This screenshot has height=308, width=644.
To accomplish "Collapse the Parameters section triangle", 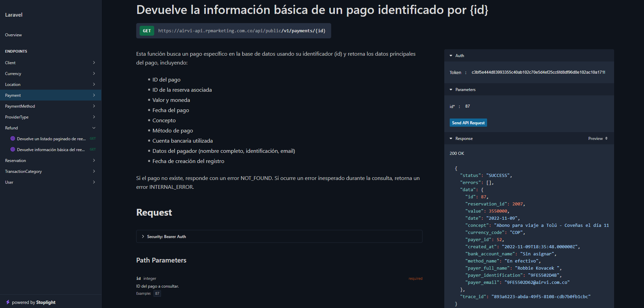I will 451,90.
